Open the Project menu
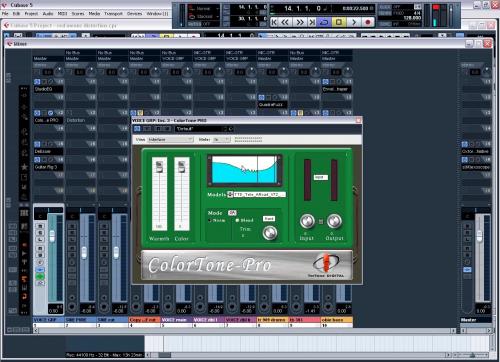500x362 pixels. click(31, 14)
